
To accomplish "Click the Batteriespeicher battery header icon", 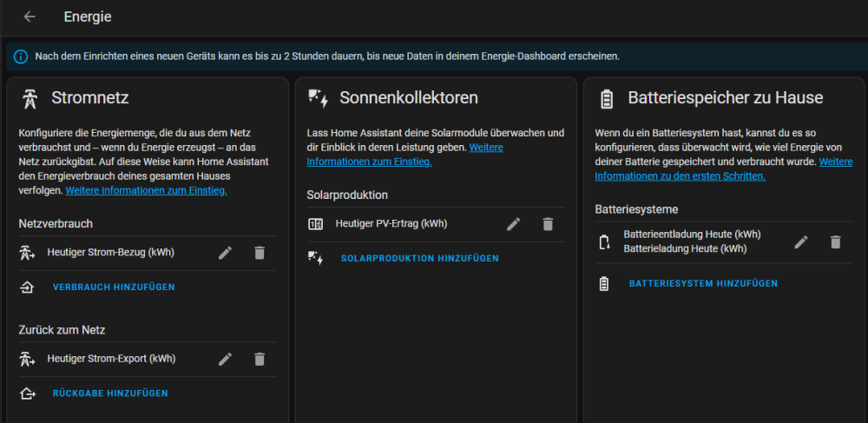I will pyautogui.click(x=608, y=98).
